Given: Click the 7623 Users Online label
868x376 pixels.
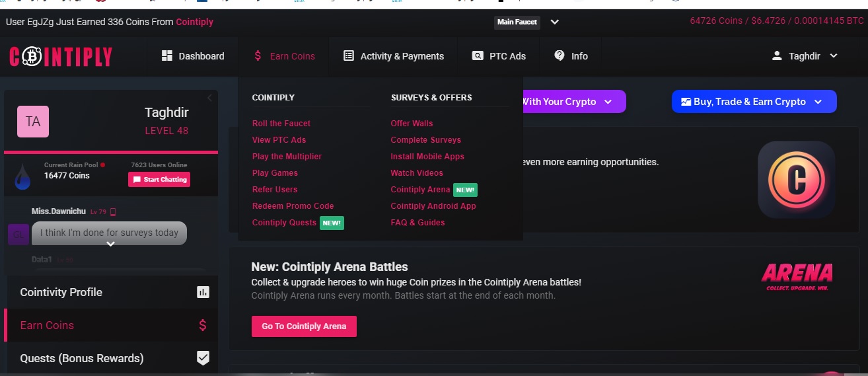Looking at the screenshot, I should (159, 165).
